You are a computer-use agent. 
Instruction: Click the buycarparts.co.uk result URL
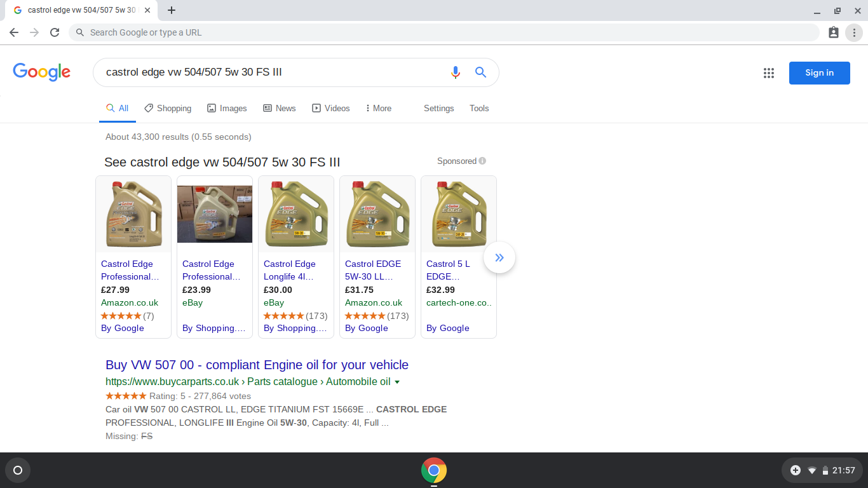(x=248, y=382)
